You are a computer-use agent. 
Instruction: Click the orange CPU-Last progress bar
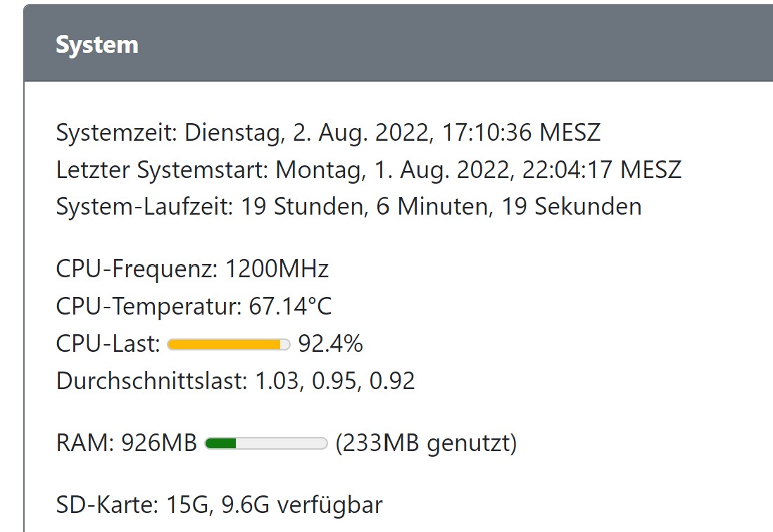pyautogui.click(x=229, y=344)
